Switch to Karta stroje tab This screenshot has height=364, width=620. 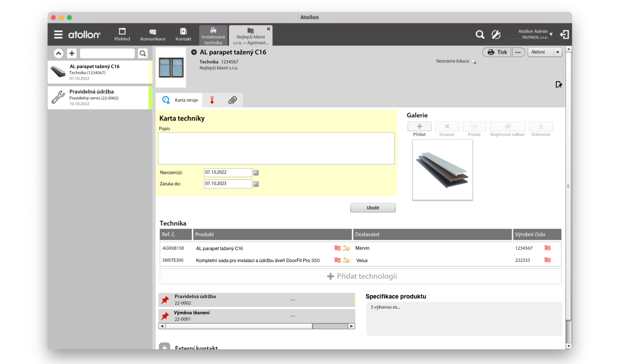pos(179,100)
